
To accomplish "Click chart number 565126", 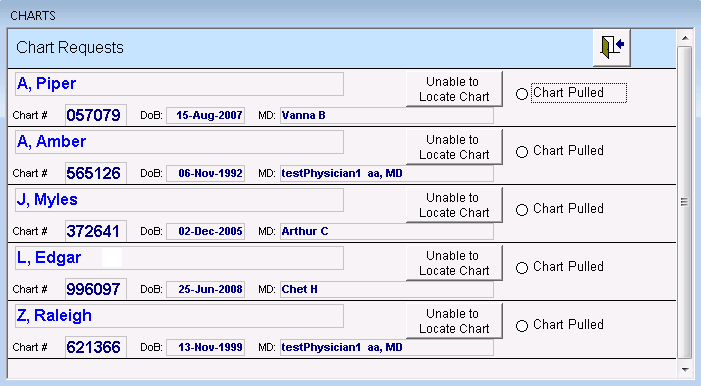I will (96, 173).
